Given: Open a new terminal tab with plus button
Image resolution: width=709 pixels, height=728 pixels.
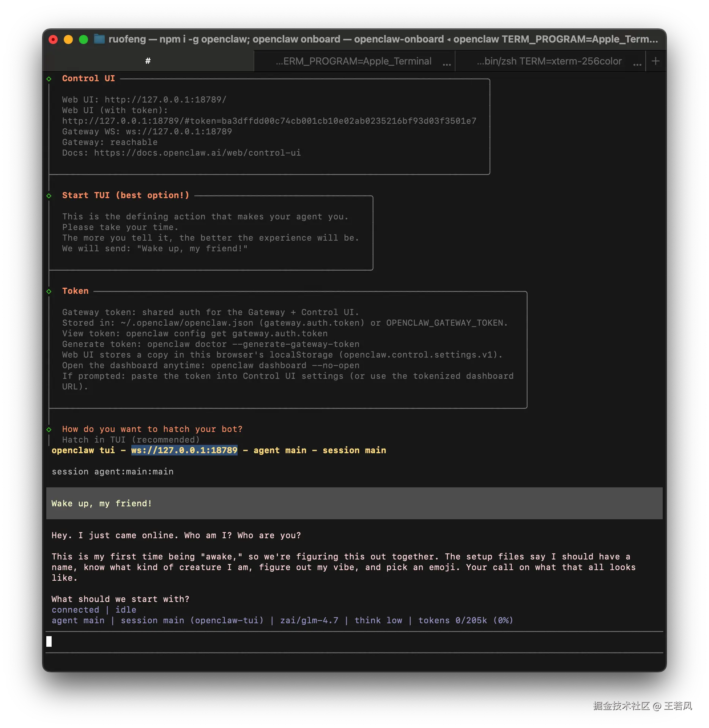Looking at the screenshot, I should (655, 61).
